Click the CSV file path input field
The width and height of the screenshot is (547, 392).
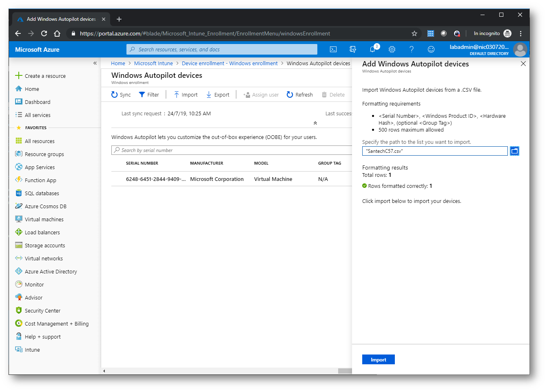click(x=435, y=151)
